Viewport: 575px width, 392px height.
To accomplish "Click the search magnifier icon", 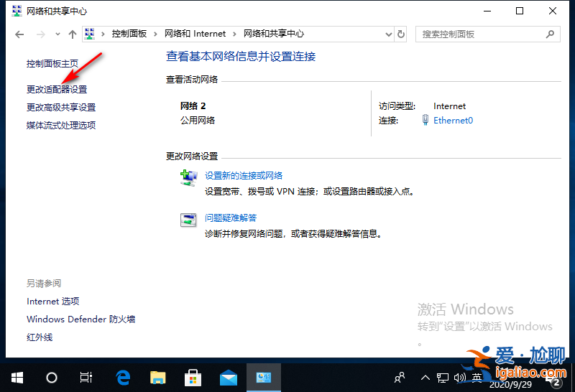I will 550,34.
